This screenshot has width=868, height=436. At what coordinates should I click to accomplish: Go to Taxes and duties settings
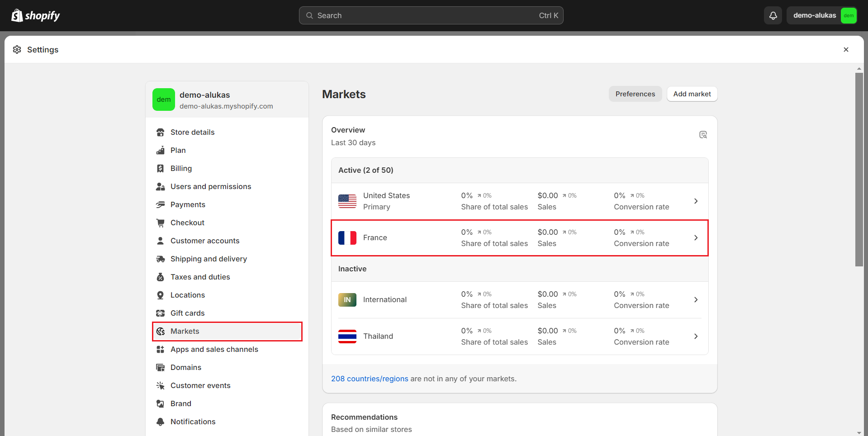200,277
